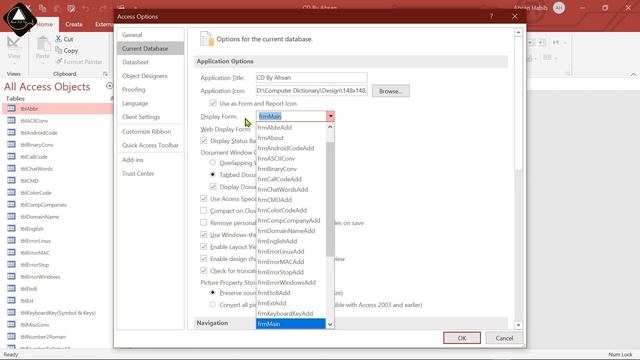
Task: Enable Remove personal information checkbox
Action: tap(204, 222)
